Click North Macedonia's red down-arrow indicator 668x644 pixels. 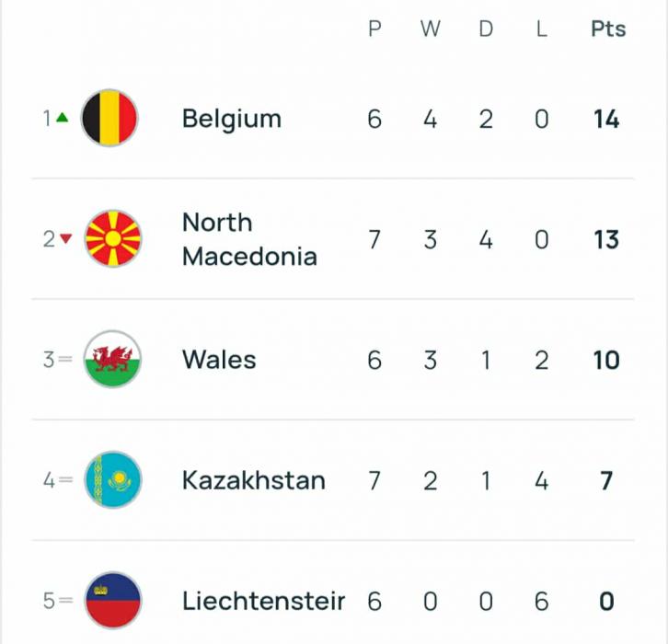tap(65, 239)
